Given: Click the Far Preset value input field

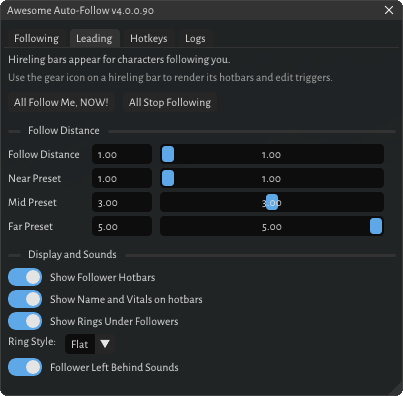Looking at the screenshot, I should click(x=122, y=226).
